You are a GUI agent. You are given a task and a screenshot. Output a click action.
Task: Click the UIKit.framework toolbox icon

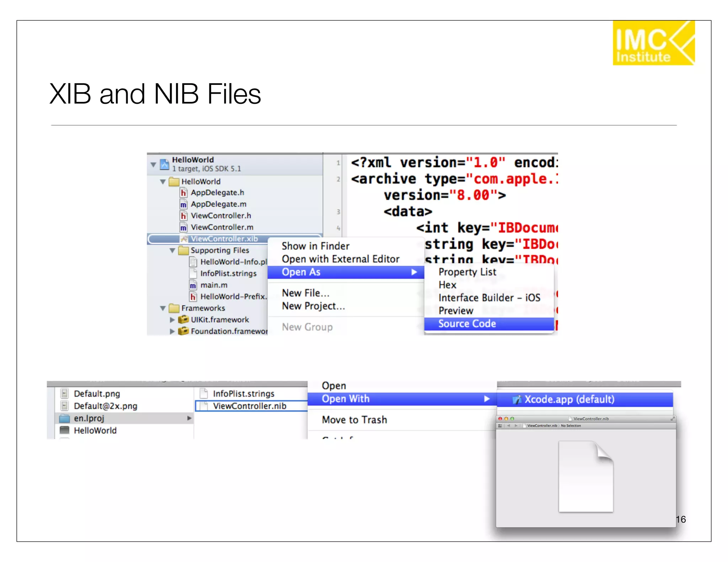point(183,320)
